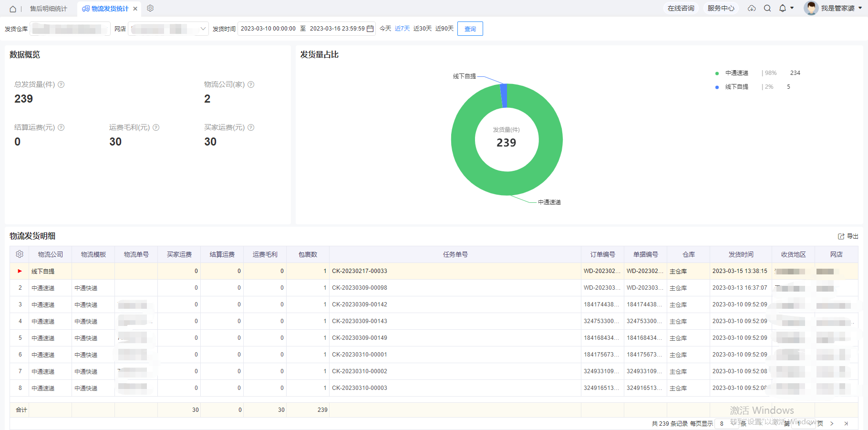Expand the 网店 dropdown
This screenshot has width=868, height=430.
tap(203, 29)
